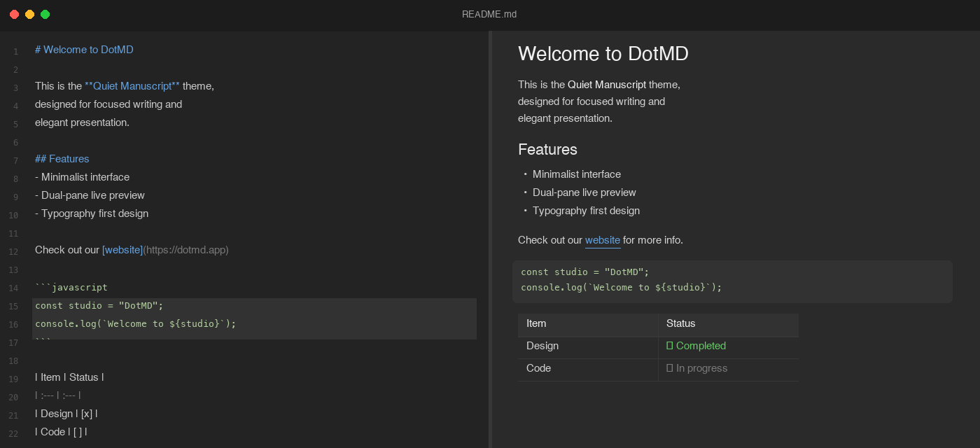Viewport: 980px width, 448px height.
Task: Select the https://dotmd.app URL text
Action: [185, 249]
